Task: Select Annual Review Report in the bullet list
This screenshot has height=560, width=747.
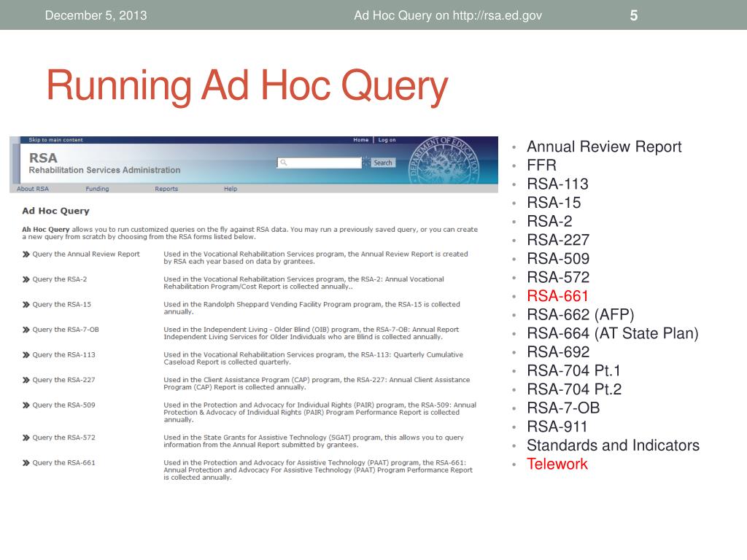Action: pyautogui.click(x=604, y=147)
